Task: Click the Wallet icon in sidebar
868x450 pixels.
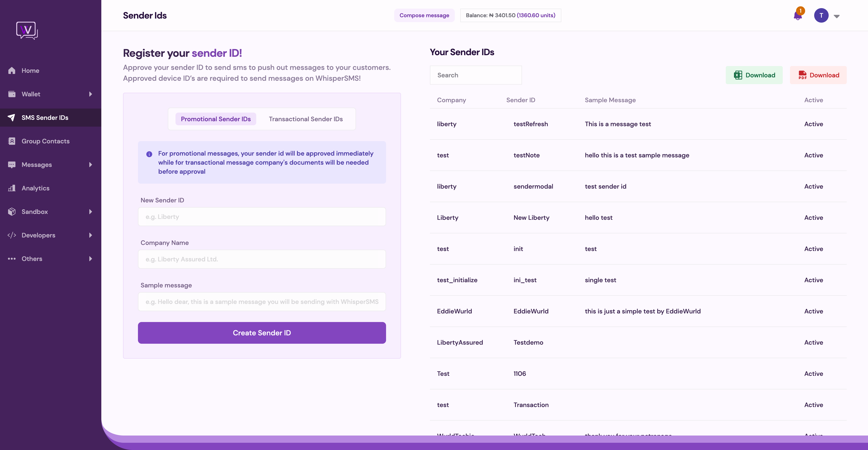Action: (12, 94)
